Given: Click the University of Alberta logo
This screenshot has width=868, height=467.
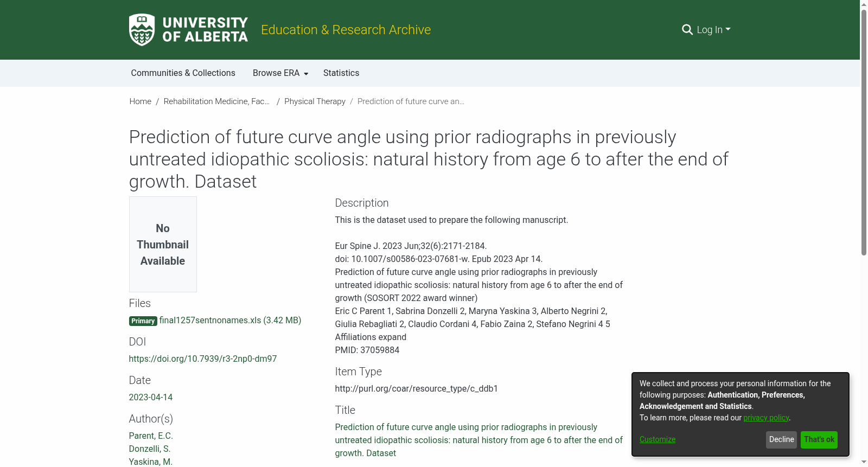Looking at the screenshot, I should point(188,30).
